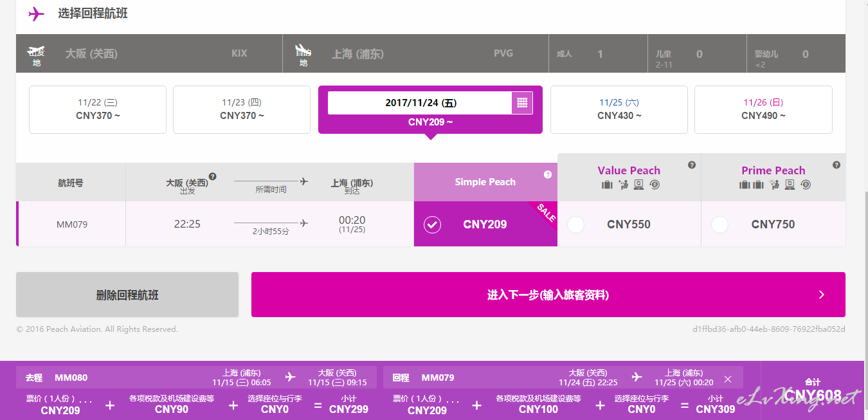868x420 pixels.
Task: Select the Value Peach CNY550 fare
Action: click(576, 224)
